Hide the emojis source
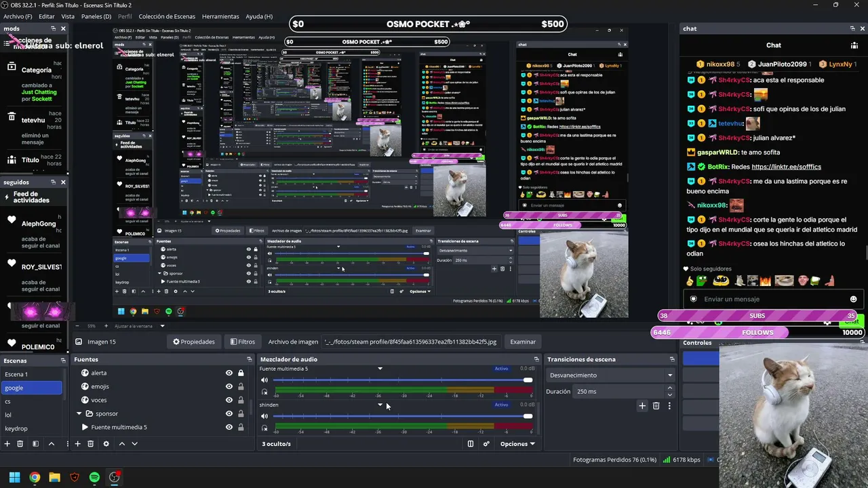 [229, 386]
